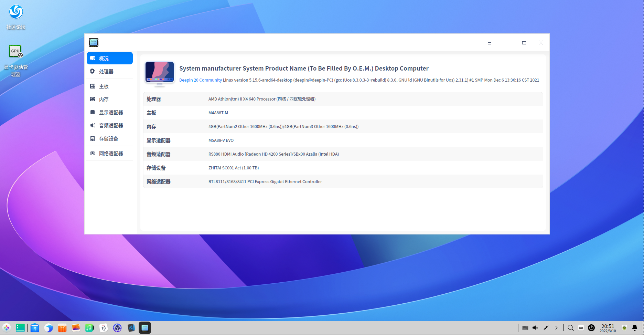Open 音频适配器 in the sidebar
The image size is (644, 335).
click(x=110, y=125)
